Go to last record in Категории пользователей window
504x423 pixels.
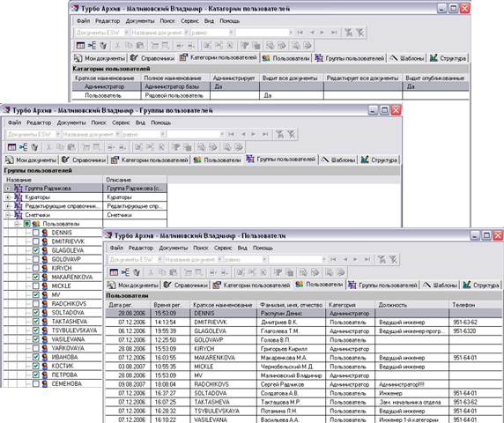point(334,33)
